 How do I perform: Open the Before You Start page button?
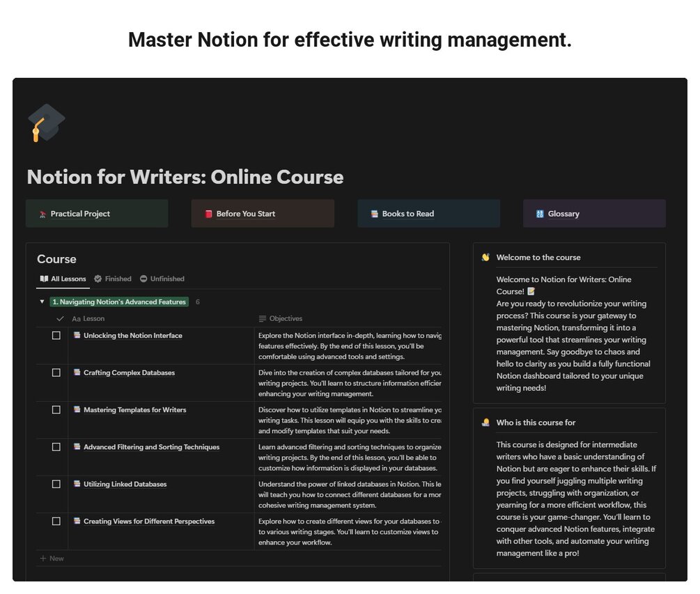263,214
